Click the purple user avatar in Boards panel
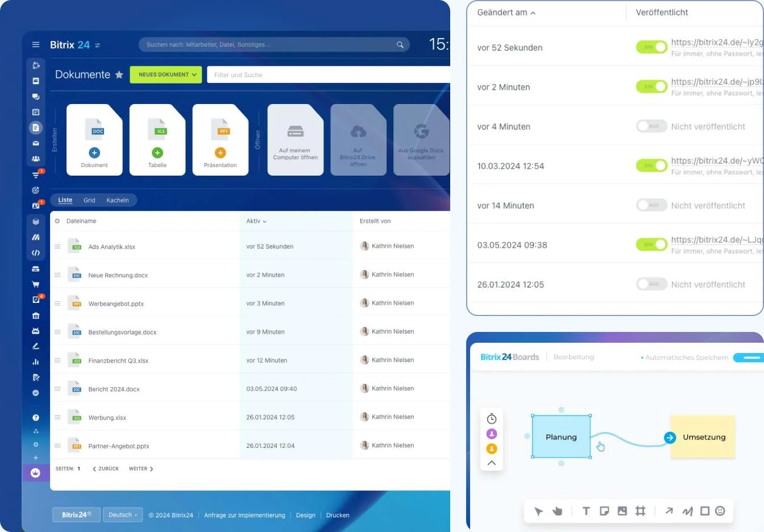The width and height of the screenshot is (764, 532). 492,434
